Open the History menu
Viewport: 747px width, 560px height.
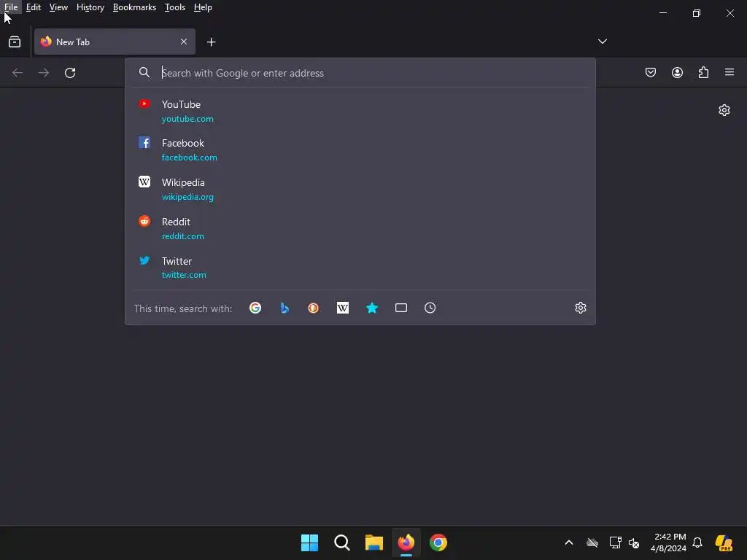coord(90,7)
